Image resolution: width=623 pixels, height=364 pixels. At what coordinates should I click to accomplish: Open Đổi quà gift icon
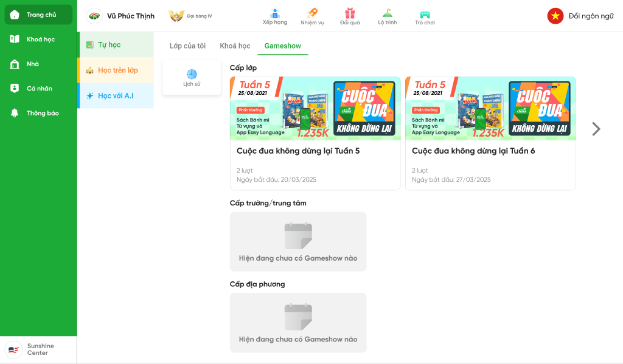point(350,13)
